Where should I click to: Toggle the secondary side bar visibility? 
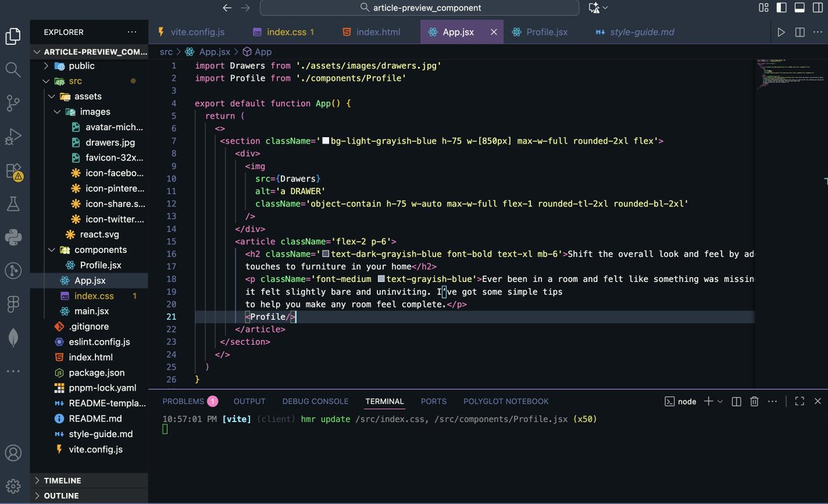coord(817,8)
